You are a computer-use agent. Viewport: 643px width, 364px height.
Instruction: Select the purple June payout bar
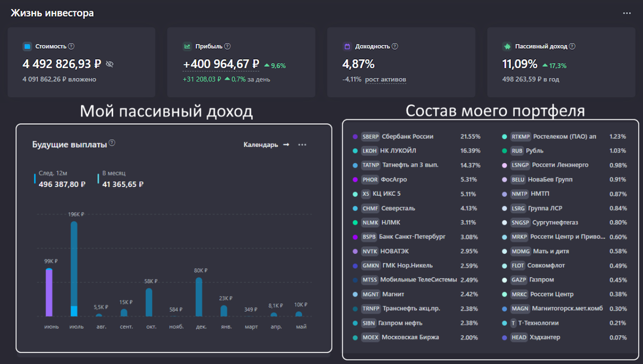(x=49, y=292)
